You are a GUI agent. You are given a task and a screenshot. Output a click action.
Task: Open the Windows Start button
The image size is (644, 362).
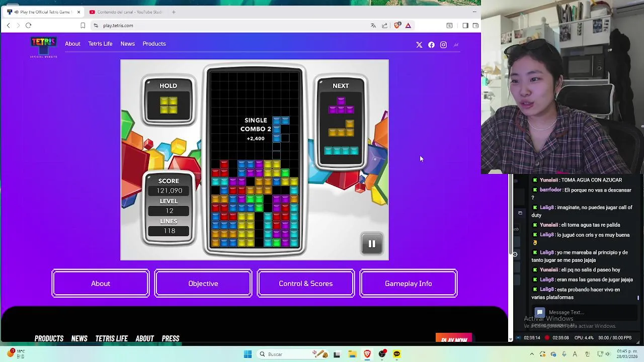(x=248, y=354)
